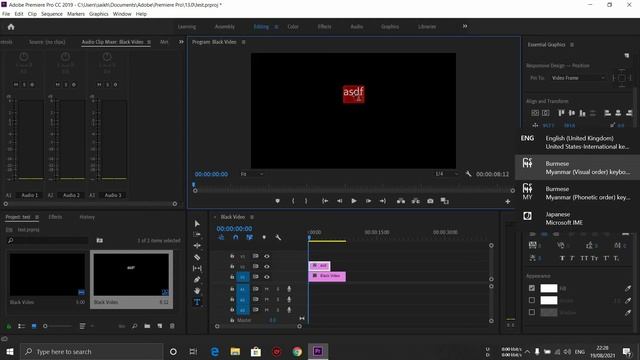Screen dimensions: 640x360
Task: Go to Out point button
Action: click(383, 201)
